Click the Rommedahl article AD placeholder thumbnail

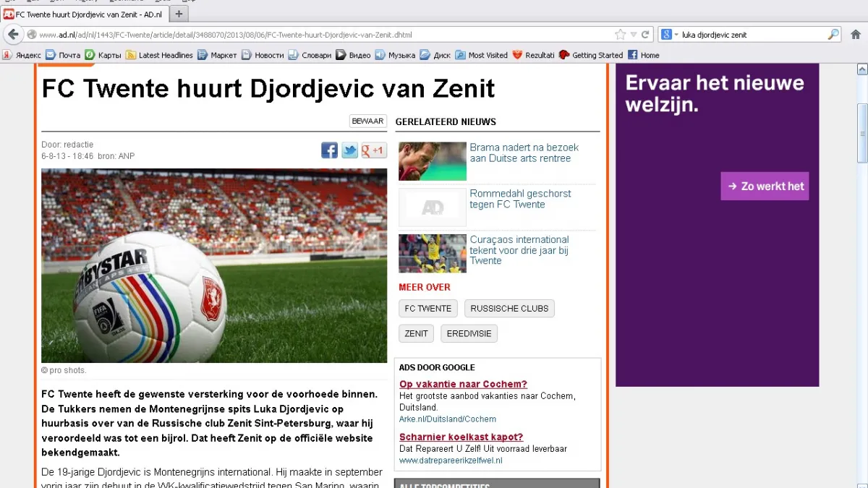coord(433,207)
